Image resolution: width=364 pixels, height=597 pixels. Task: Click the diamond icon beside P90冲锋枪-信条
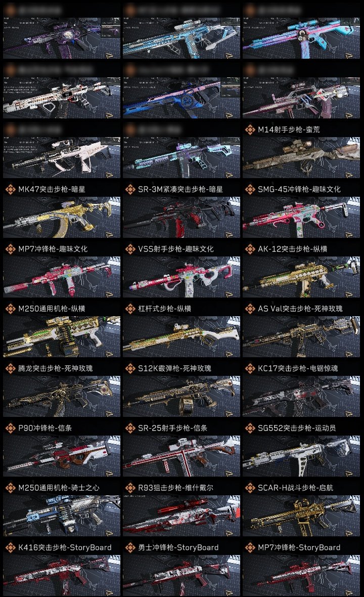(x=10, y=428)
